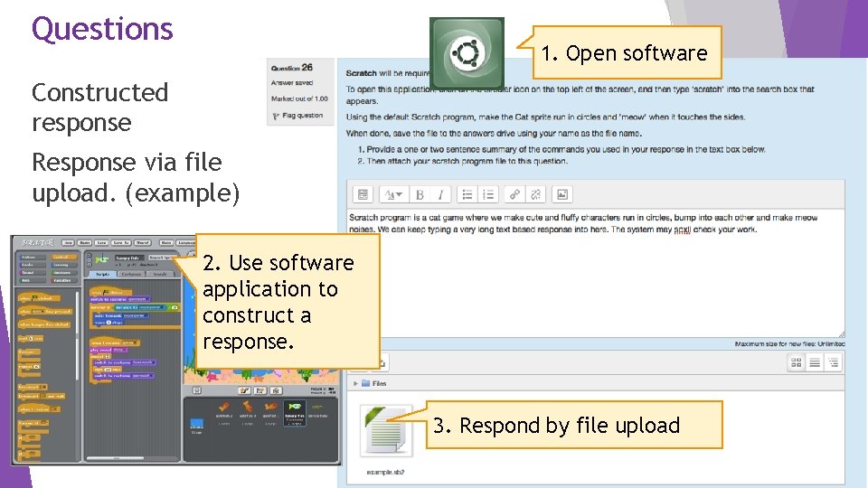This screenshot has width=868, height=488.
Task: Click the 'when key pressed' palette block
Action: point(45,311)
